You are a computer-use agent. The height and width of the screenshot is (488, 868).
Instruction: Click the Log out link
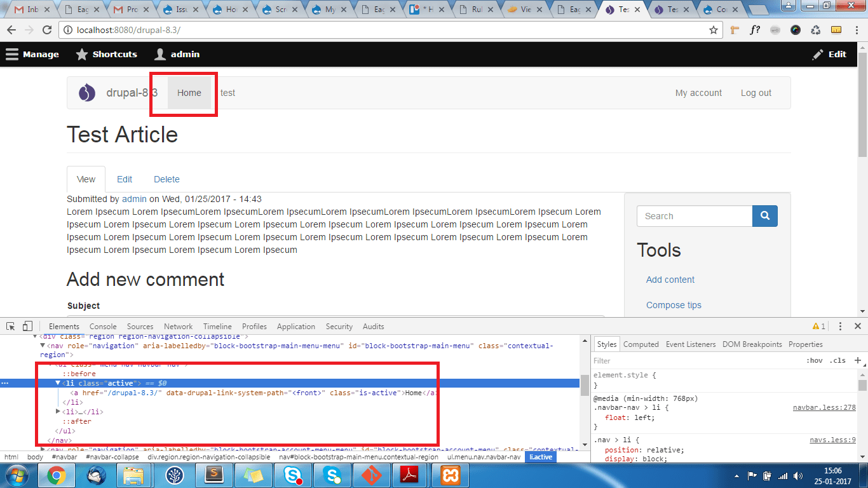[x=756, y=93]
